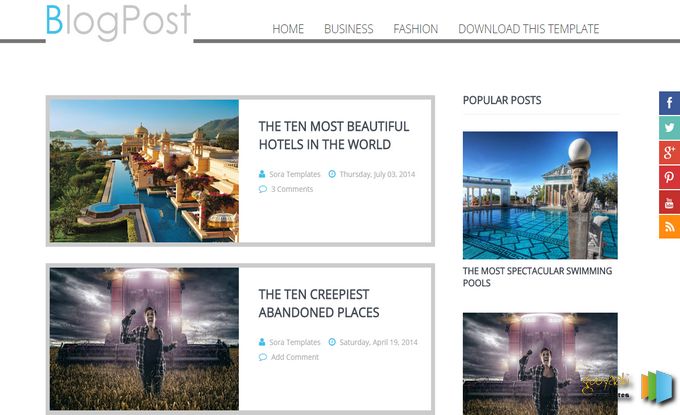The width and height of the screenshot is (680, 415).
Task: Open the Google Plus sidebar icon
Action: (670, 152)
